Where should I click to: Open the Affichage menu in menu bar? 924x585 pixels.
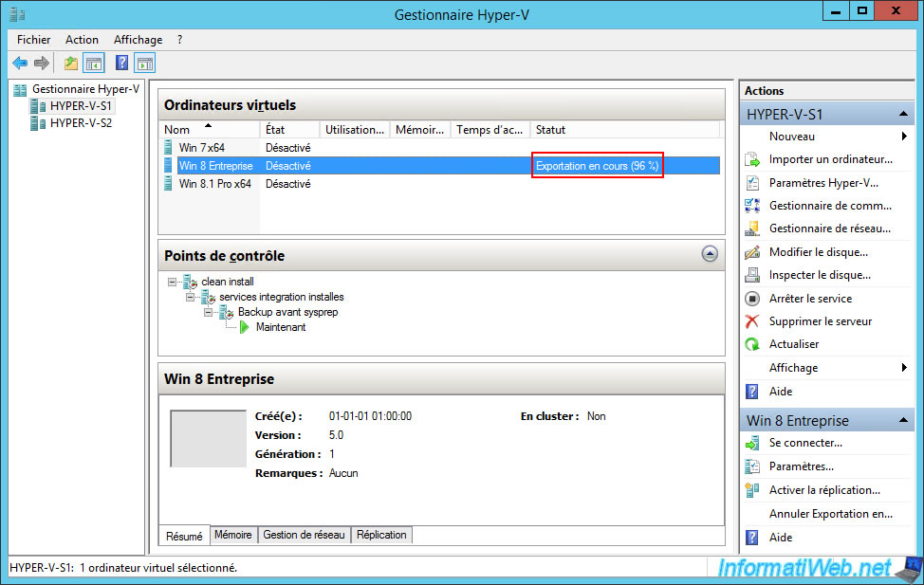pyautogui.click(x=138, y=40)
